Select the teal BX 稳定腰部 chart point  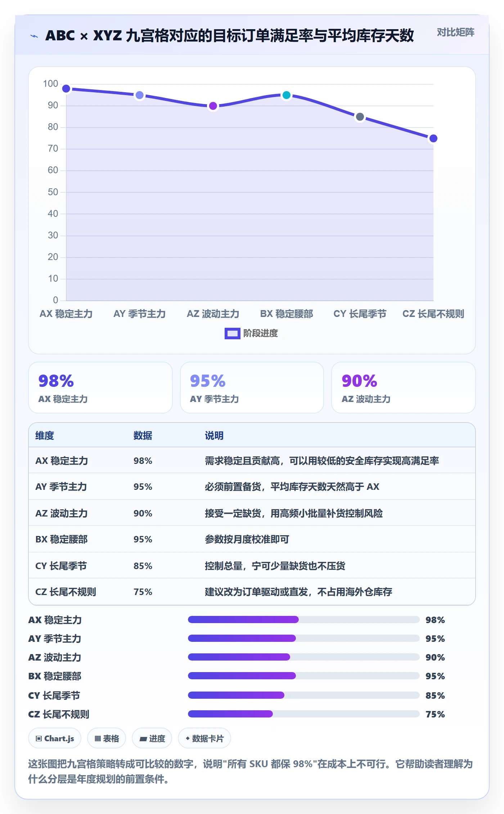(287, 95)
